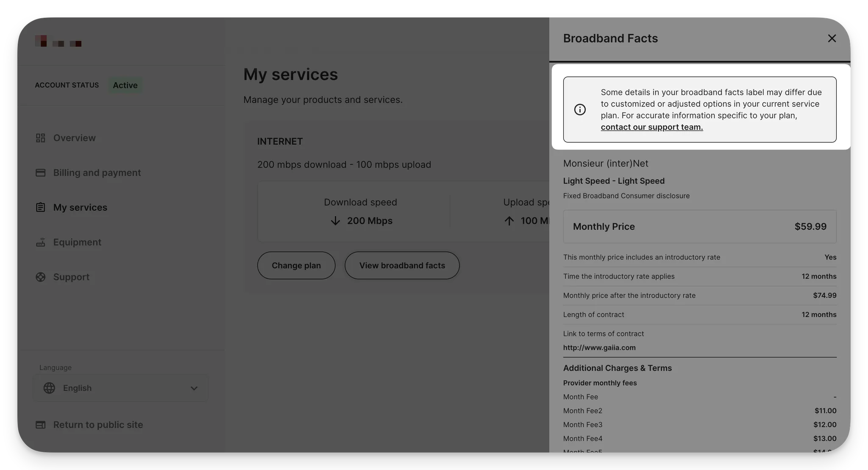Click the Month Fee4 $13.00 row

point(700,439)
